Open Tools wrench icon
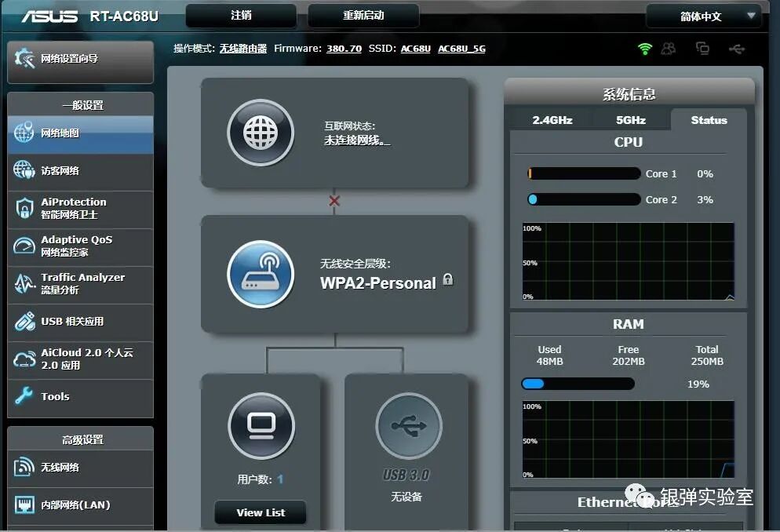780x532 pixels. pos(24,395)
